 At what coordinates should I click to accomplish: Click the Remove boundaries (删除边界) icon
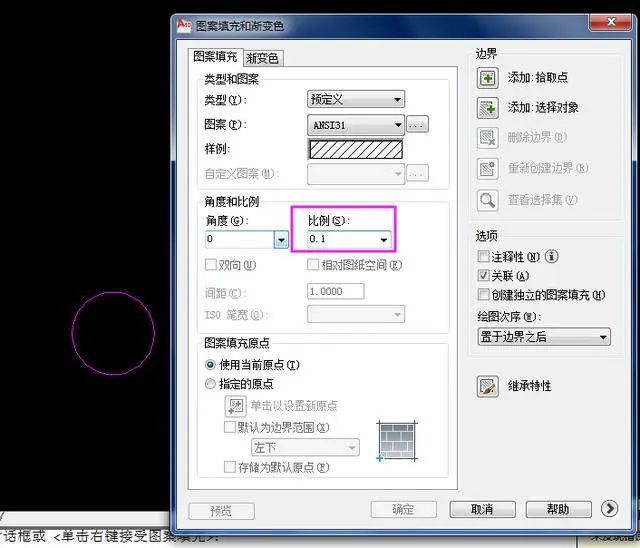[487, 138]
